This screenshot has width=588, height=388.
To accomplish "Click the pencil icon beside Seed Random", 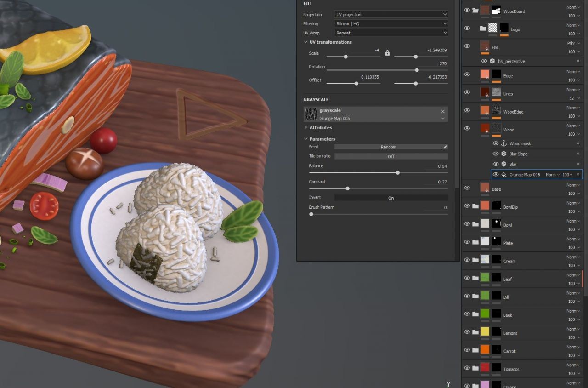I will click(x=445, y=147).
